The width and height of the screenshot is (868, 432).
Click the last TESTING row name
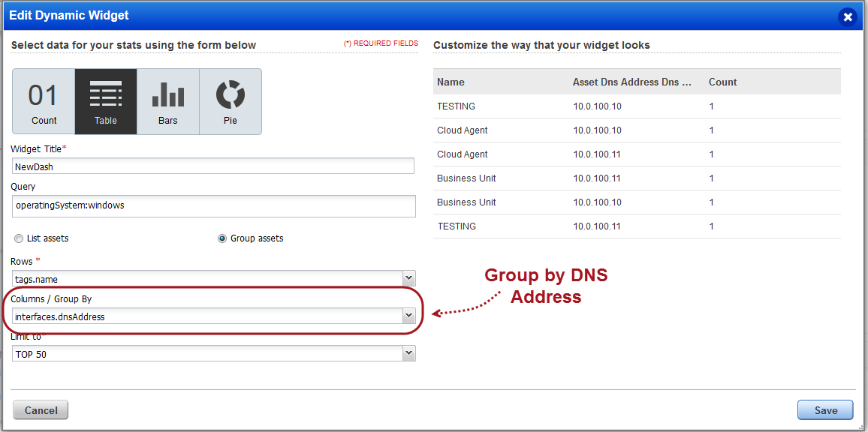[456, 226]
